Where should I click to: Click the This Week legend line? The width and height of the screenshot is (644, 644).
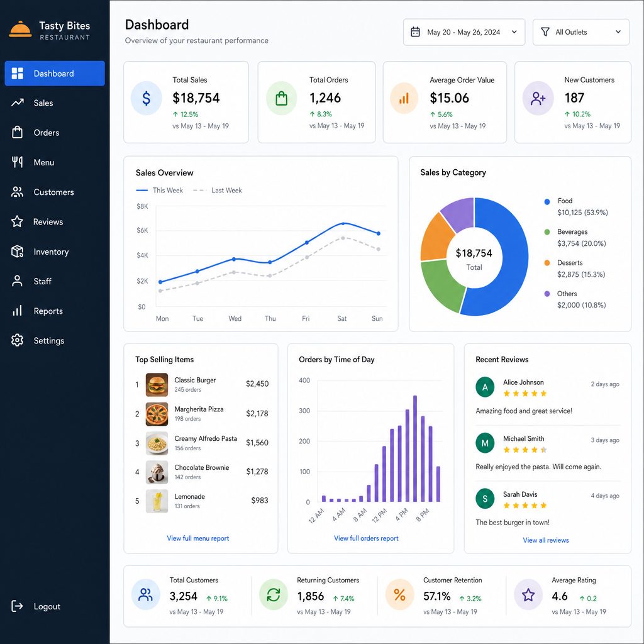(x=142, y=190)
